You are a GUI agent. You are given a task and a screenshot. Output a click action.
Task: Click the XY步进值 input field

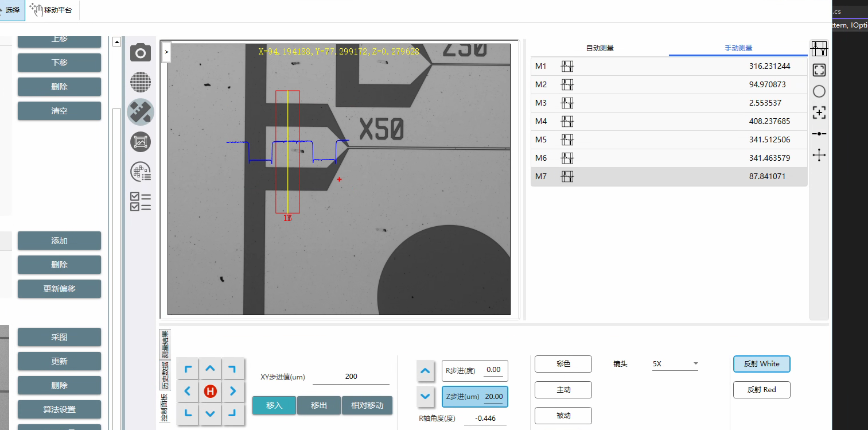(x=351, y=377)
